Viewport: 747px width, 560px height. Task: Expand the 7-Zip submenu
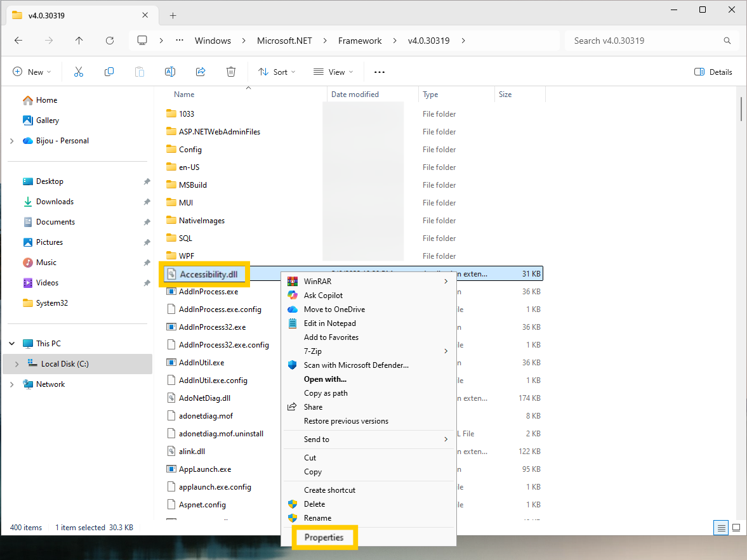(x=446, y=351)
